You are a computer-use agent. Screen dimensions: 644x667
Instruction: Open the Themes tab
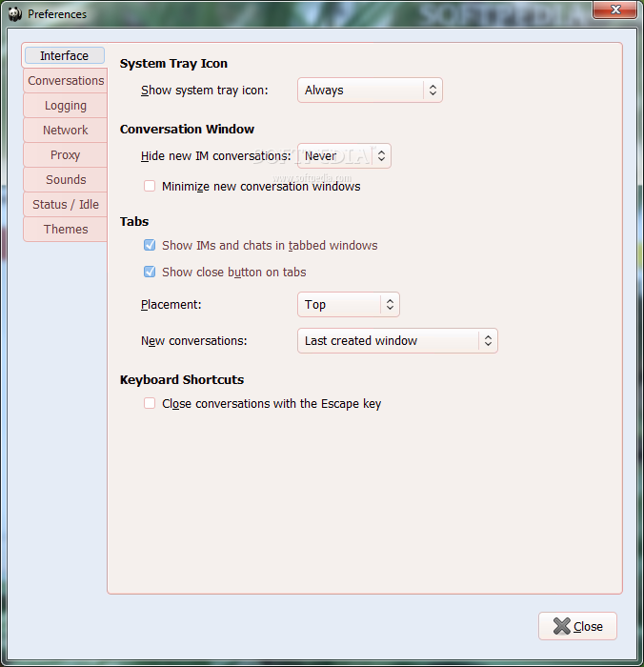click(x=66, y=229)
